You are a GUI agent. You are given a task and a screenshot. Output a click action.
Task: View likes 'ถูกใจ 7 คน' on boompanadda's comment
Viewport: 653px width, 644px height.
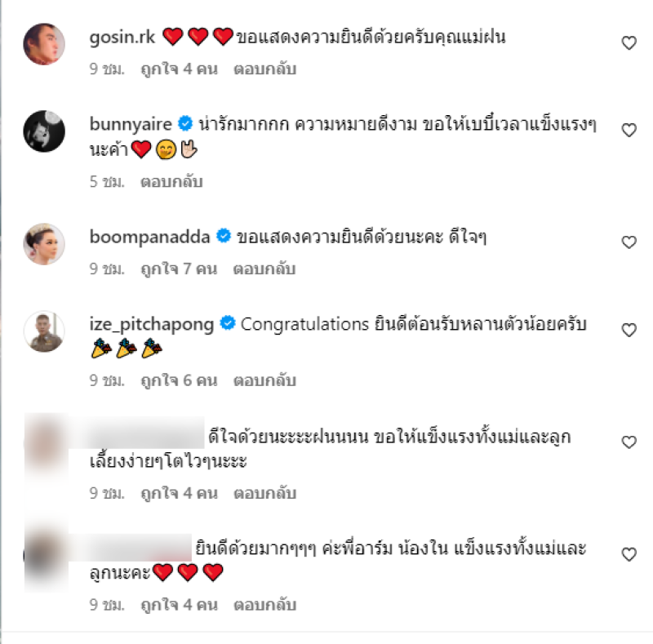(x=179, y=269)
